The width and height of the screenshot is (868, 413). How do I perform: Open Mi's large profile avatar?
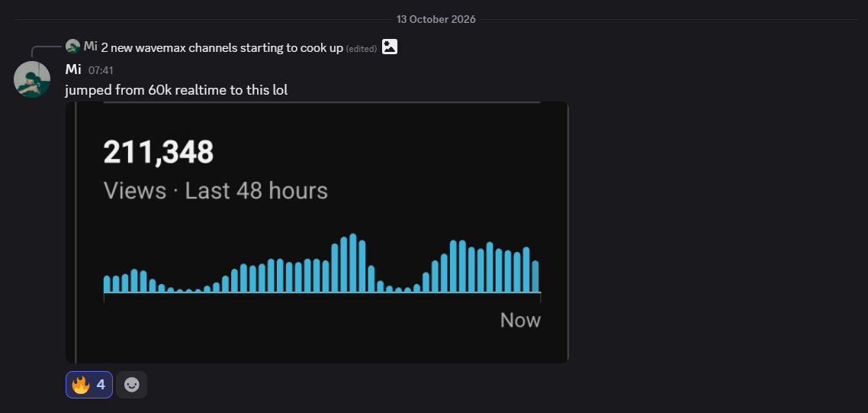pos(32,79)
